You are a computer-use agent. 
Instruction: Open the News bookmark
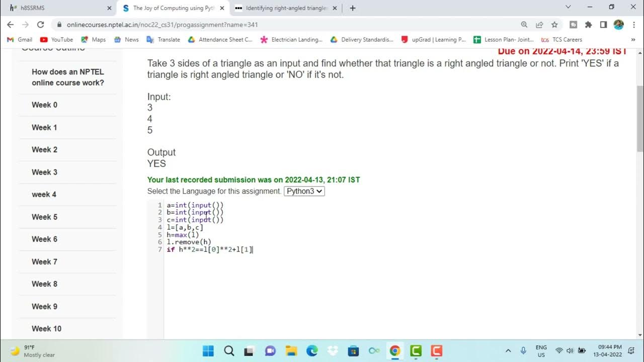pos(126,40)
